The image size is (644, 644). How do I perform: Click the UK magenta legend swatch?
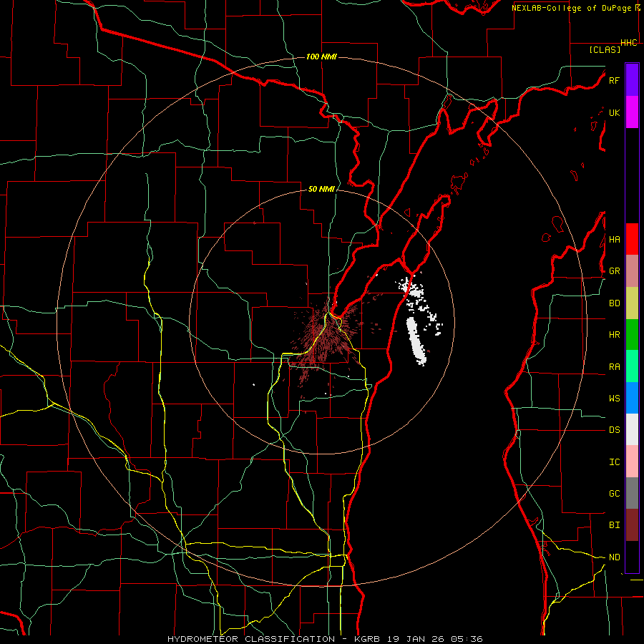tap(632, 112)
